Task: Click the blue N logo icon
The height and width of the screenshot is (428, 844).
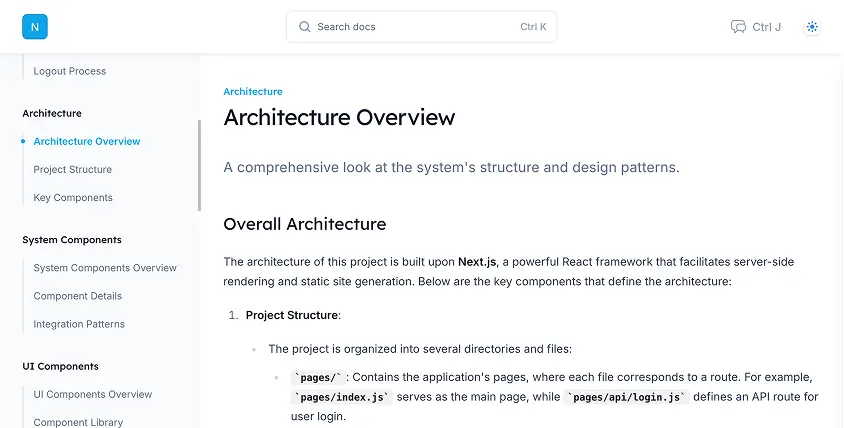Action: point(35,27)
